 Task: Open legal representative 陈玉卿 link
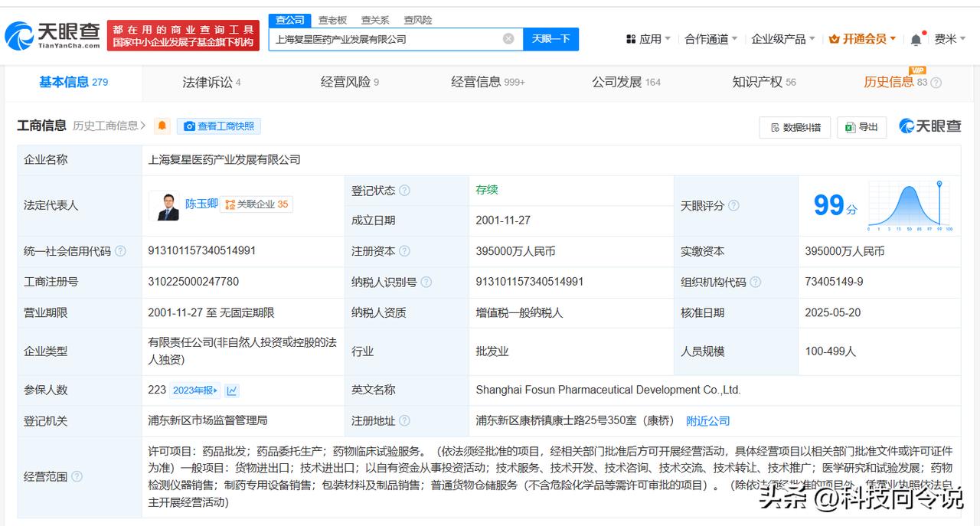pyautogui.click(x=201, y=204)
